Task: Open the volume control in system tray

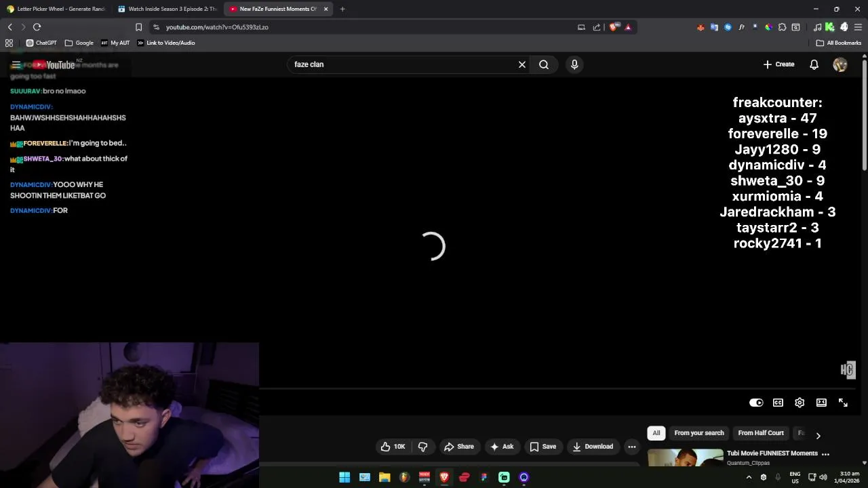Action: [x=823, y=477]
